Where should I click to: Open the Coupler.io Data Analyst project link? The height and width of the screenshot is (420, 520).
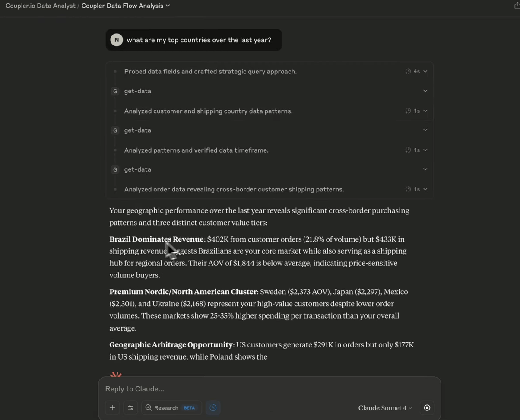40,6
